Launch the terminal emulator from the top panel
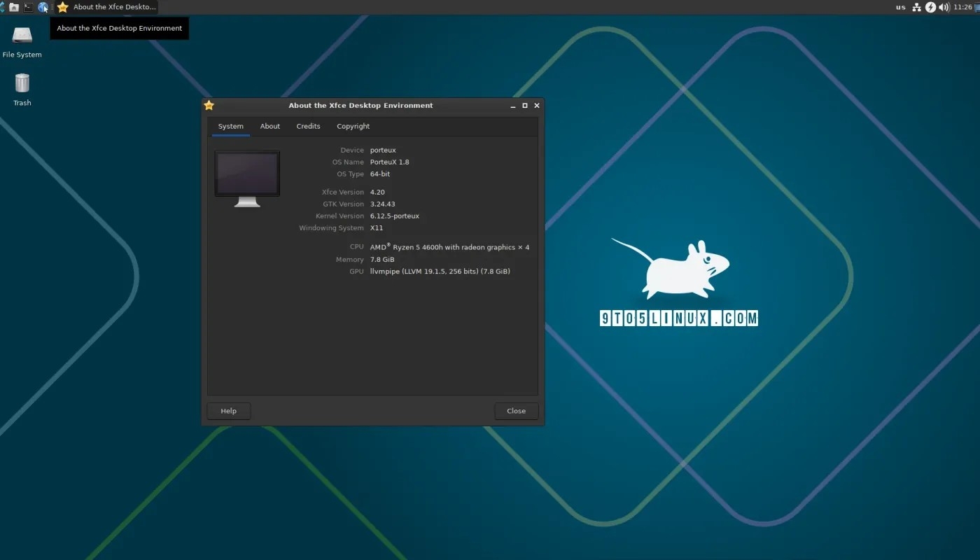This screenshot has height=560, width=980. point(29,7)
